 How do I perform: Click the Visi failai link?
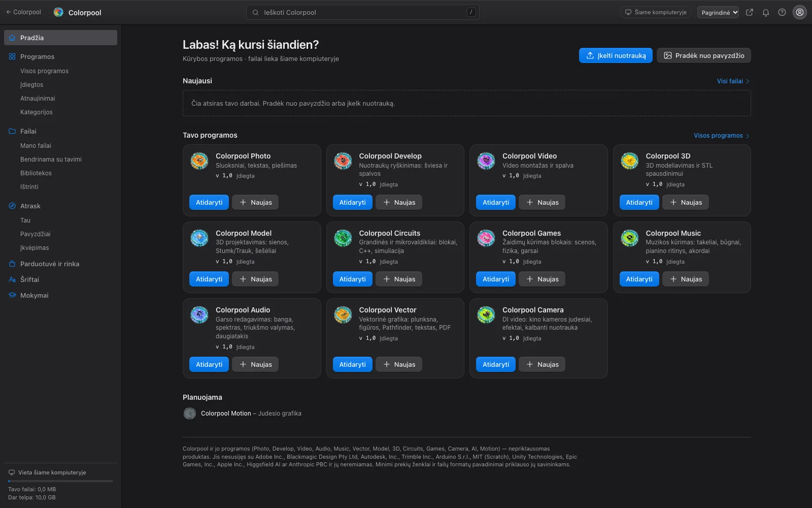point(733,81)
